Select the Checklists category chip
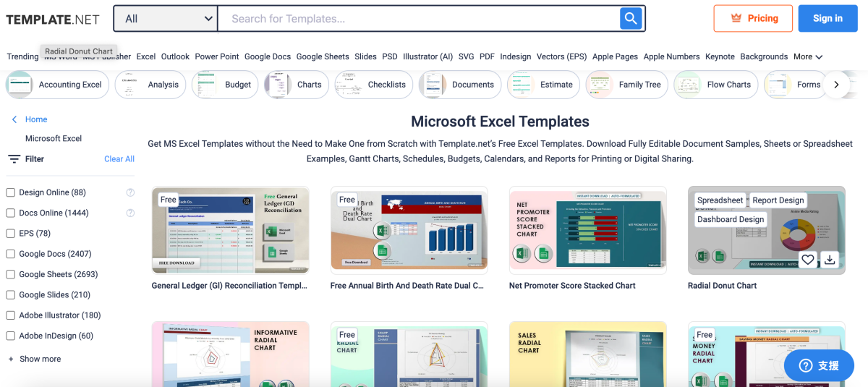The image size is (868, 387). [x=374, y=85]
